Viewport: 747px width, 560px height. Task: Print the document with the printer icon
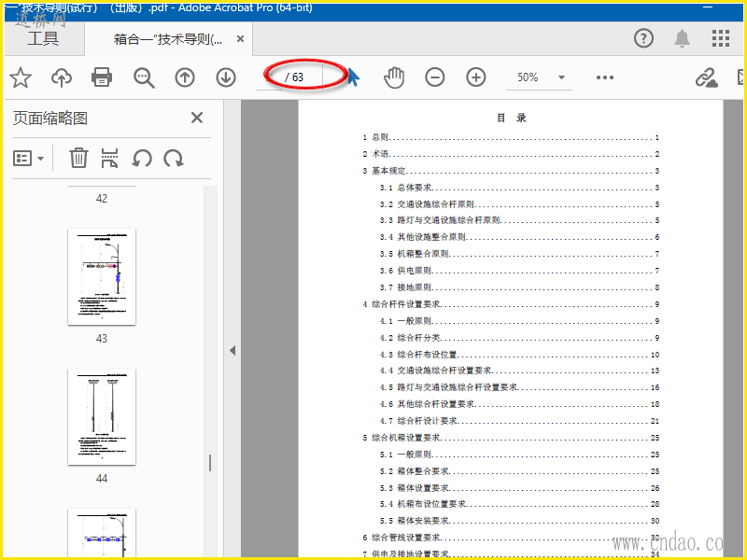[102, 77]
